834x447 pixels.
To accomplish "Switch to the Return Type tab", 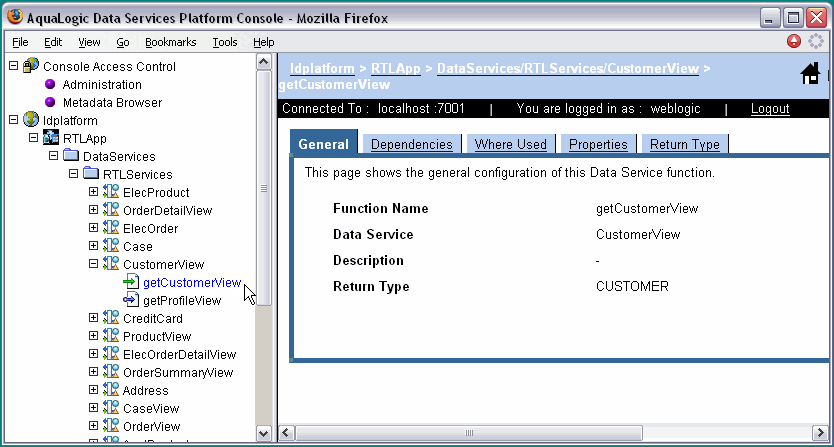I will click(x=685, y=144).
